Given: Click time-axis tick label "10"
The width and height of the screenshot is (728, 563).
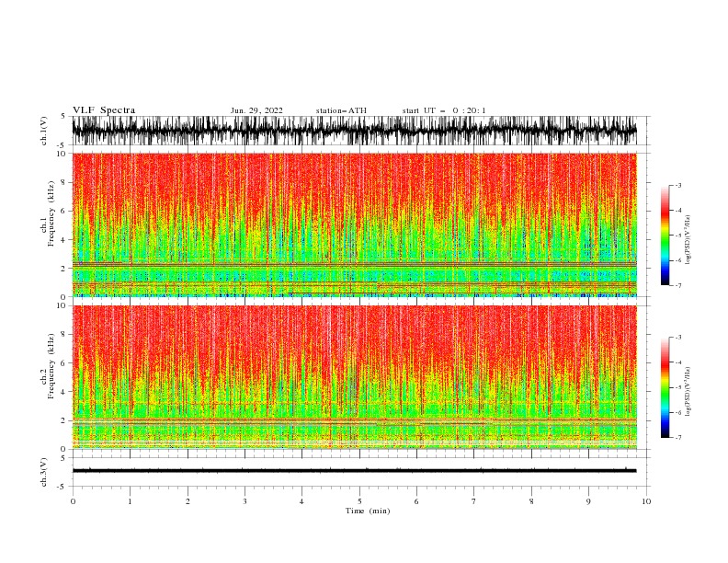Looking at the screenshot, I should click(x=646, y=501).
